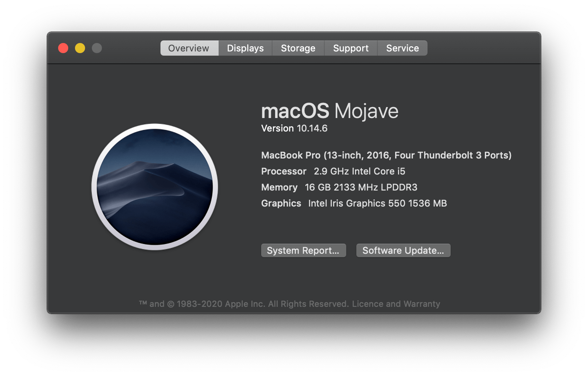Select the bold macOS wordmark text
Image resolution: width=588 pixels, height=376 pixels.
(295, 111)
